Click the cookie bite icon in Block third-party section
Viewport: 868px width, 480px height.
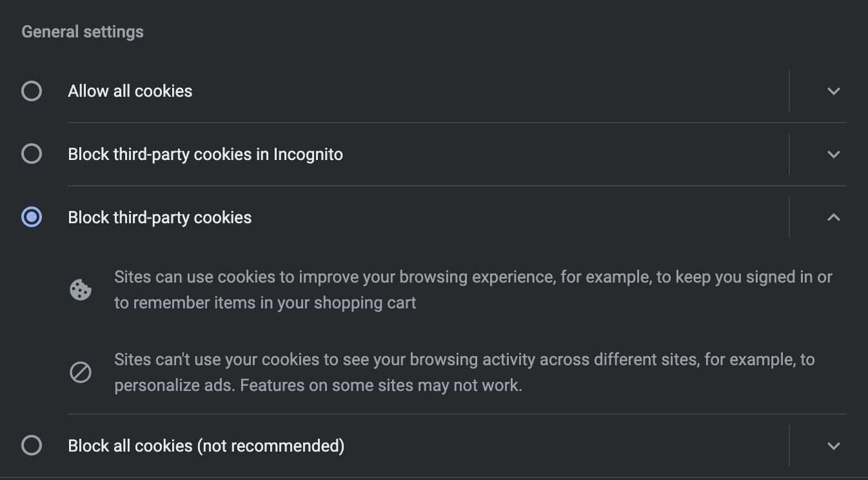(80, 289)
